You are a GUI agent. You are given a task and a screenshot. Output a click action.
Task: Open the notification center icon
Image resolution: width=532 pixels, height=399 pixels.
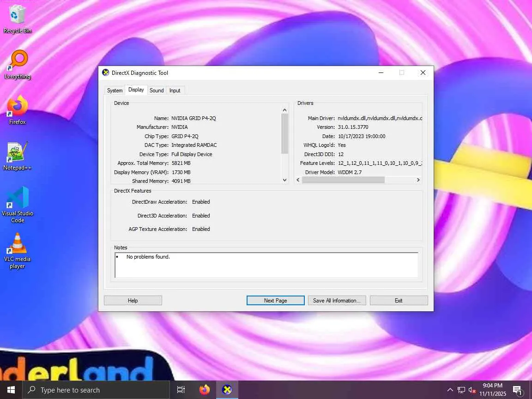(517, 390)
